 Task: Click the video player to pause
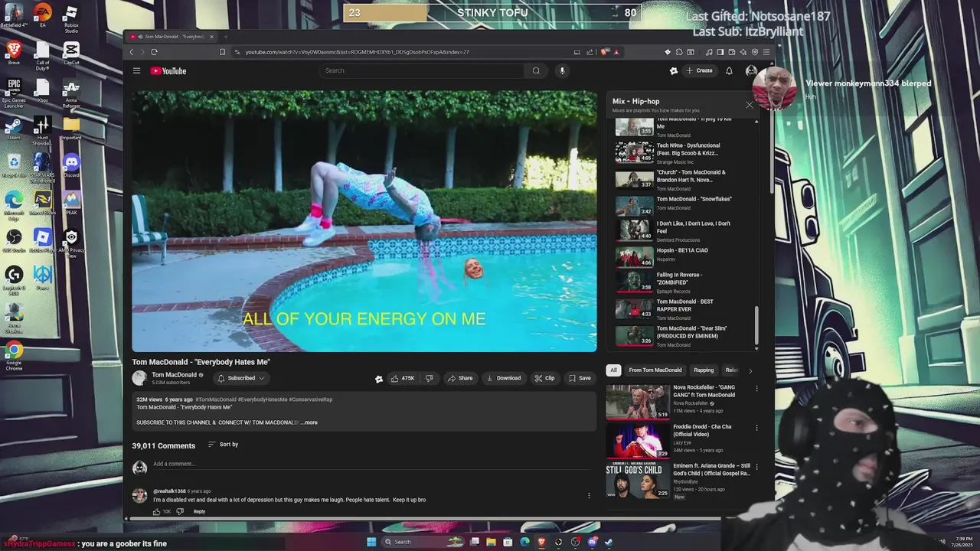(x=364, y=221)
